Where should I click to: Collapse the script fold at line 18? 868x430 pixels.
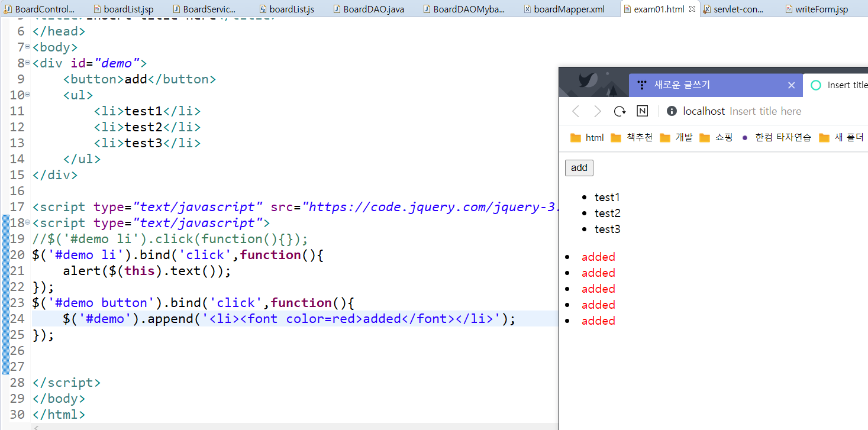click(x=28, y=222)
